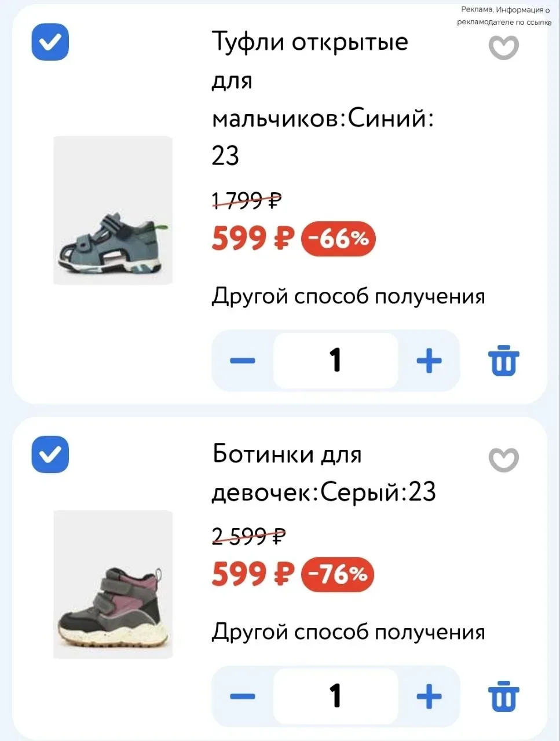Deselect the Ботинки для девочек checkbox
Screen dimensions: 560x741
pyautogui.click(x=50, y=454)
